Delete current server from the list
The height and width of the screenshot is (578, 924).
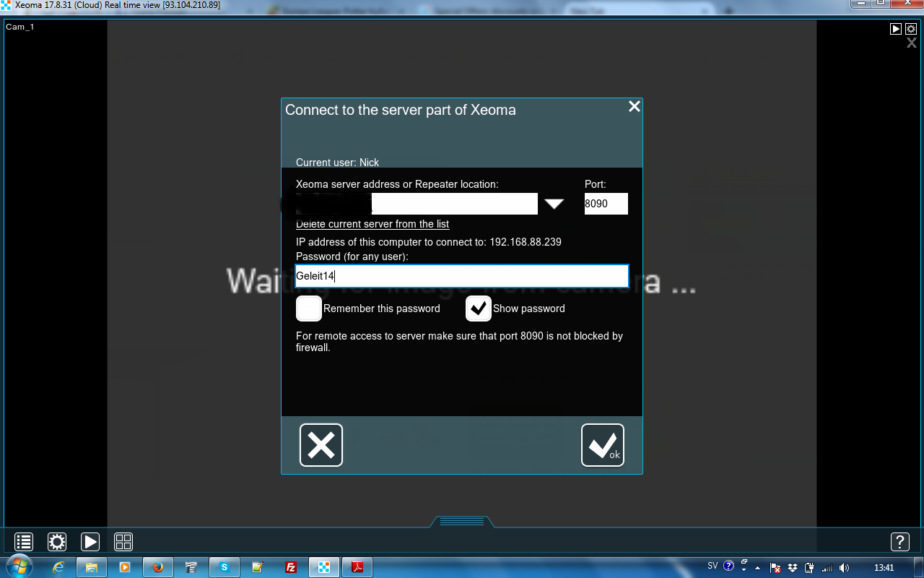[372, 224]
